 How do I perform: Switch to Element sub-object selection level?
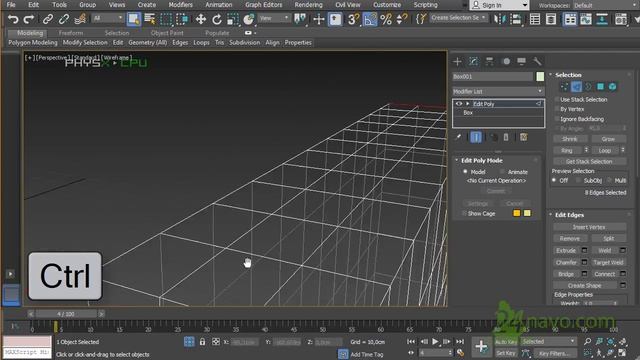(613, 87)
